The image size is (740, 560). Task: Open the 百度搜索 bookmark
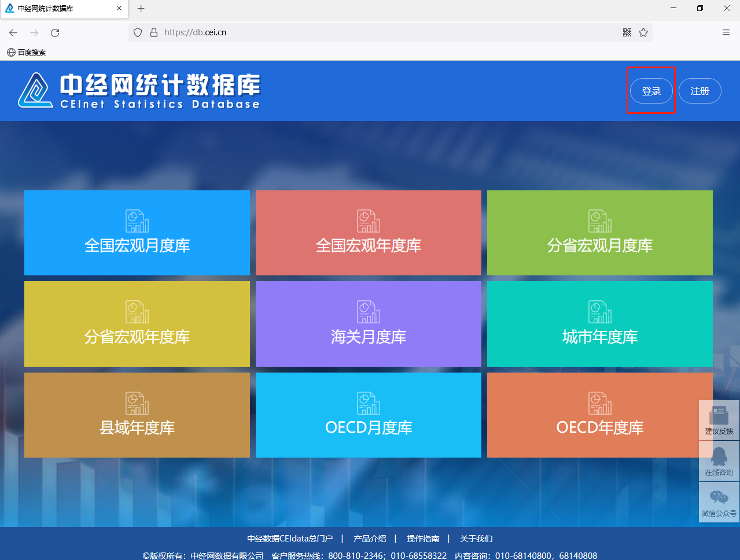pyautogui.click(x=27, y=52)
